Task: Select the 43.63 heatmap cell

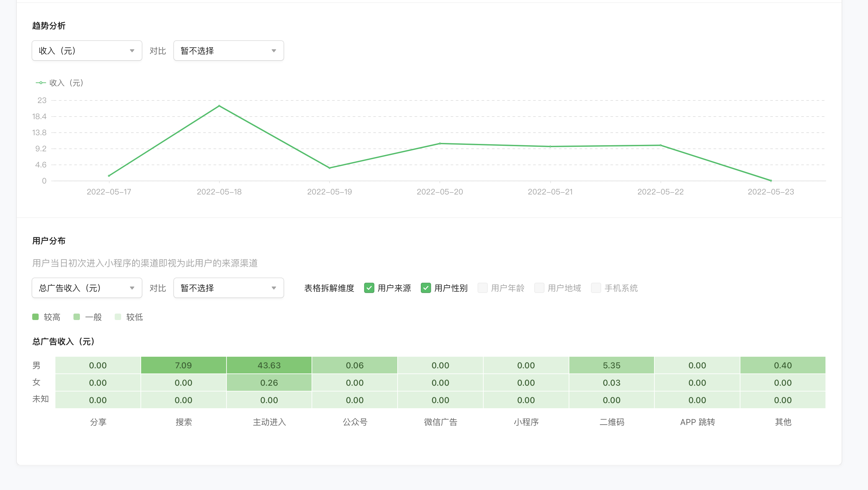Action: 269,365
